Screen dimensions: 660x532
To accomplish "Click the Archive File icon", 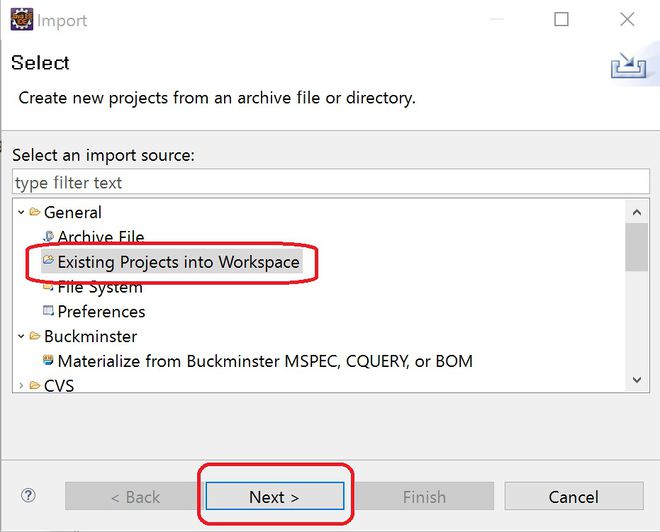I will (48, 237).
